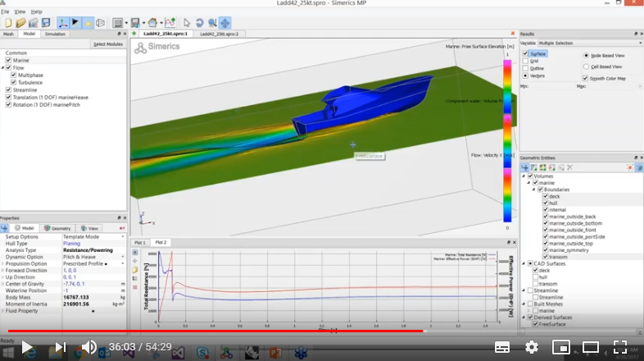This screenshot has width=644, height=361.
Task: Switch to the Ladd42_25kt.spro:2 view tab
Action: tap(219, 34)
